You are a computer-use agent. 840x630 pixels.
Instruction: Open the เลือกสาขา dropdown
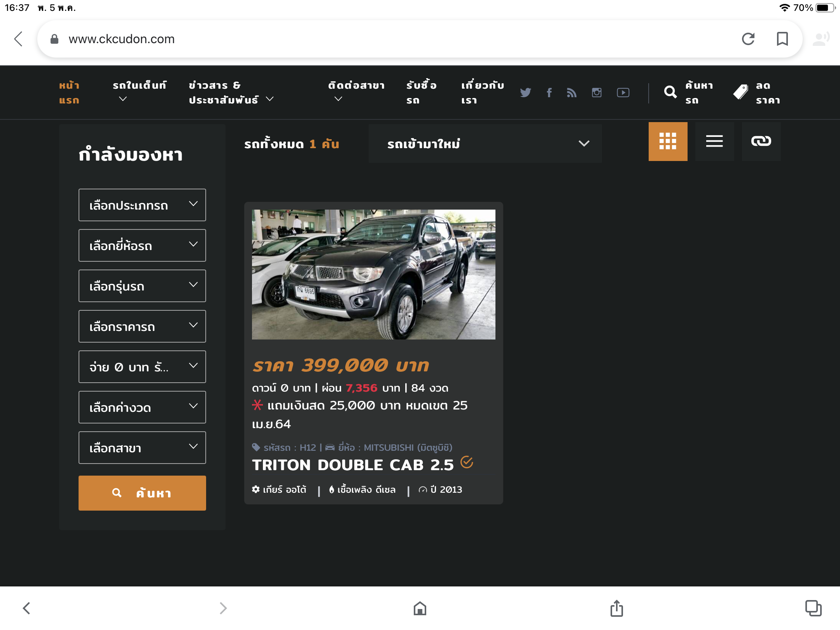click(142, 448)
